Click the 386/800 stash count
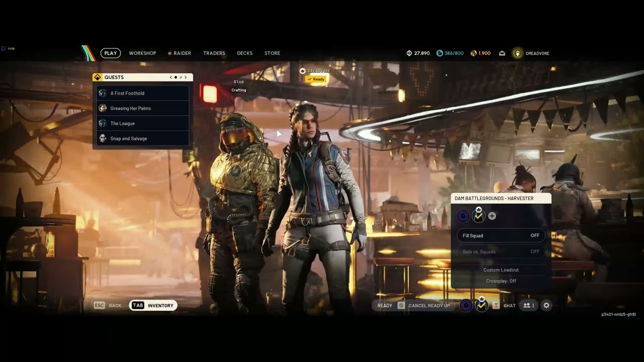The width and height of the screenshot is (644, 362). click(x=454, y=53)
